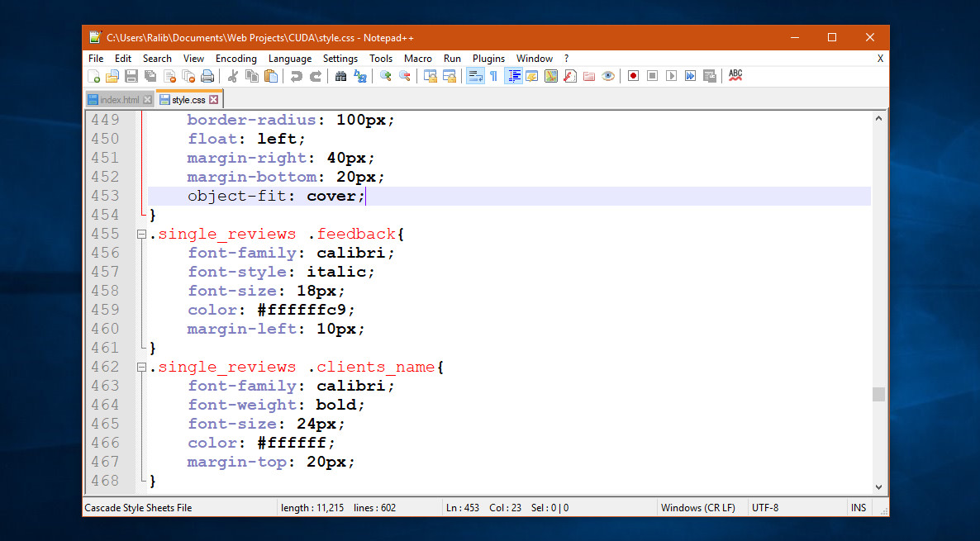Screen dimensions: 980x541
Task: Start macro recording with red record button
Action: pyautogui.click(x=633, y=76)
